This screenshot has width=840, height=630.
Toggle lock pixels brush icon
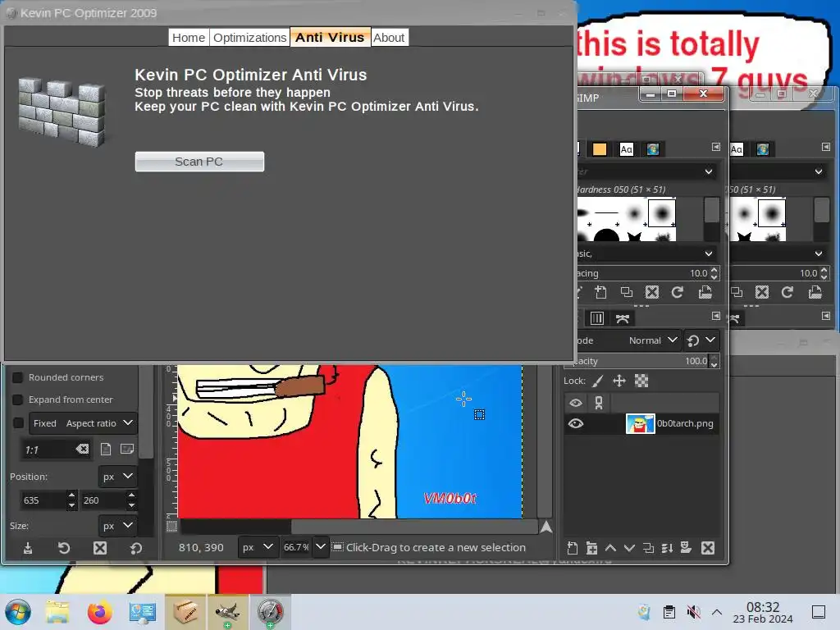[x=598, y=381]
